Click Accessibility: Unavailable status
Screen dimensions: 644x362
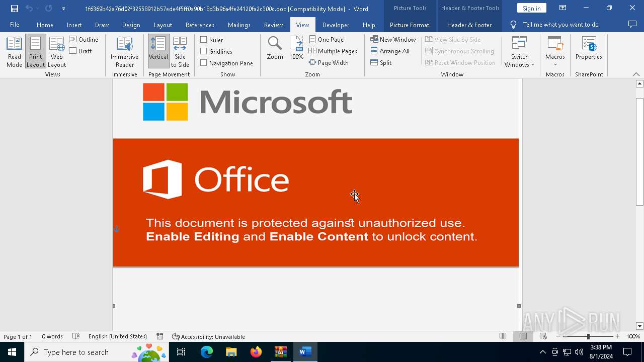click(x=208, y=336)
